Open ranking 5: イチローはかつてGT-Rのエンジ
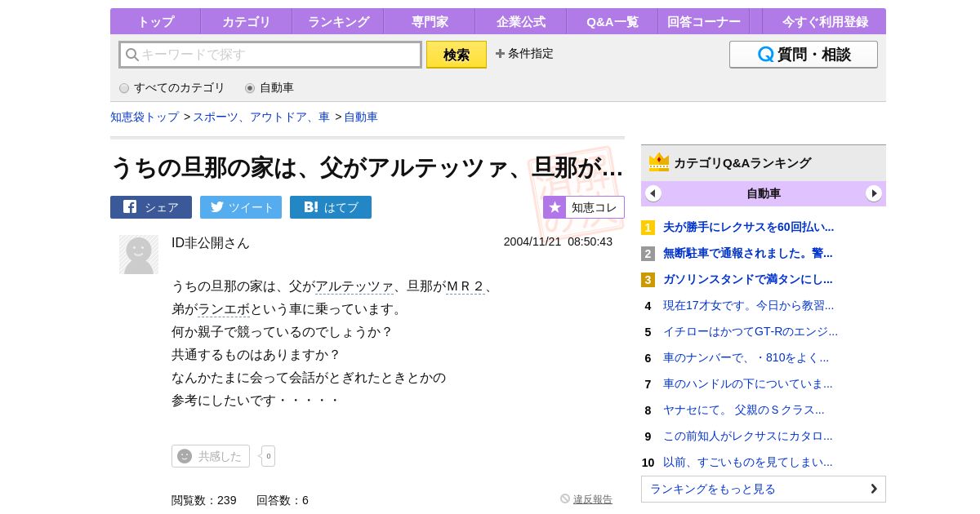The height and width of the screenshot is (514, 980). pyautogui.click(x=751, y=331)
